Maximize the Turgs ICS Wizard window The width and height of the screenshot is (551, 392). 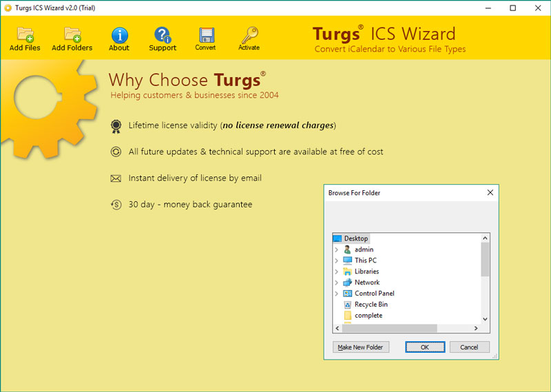pos(513,8)
